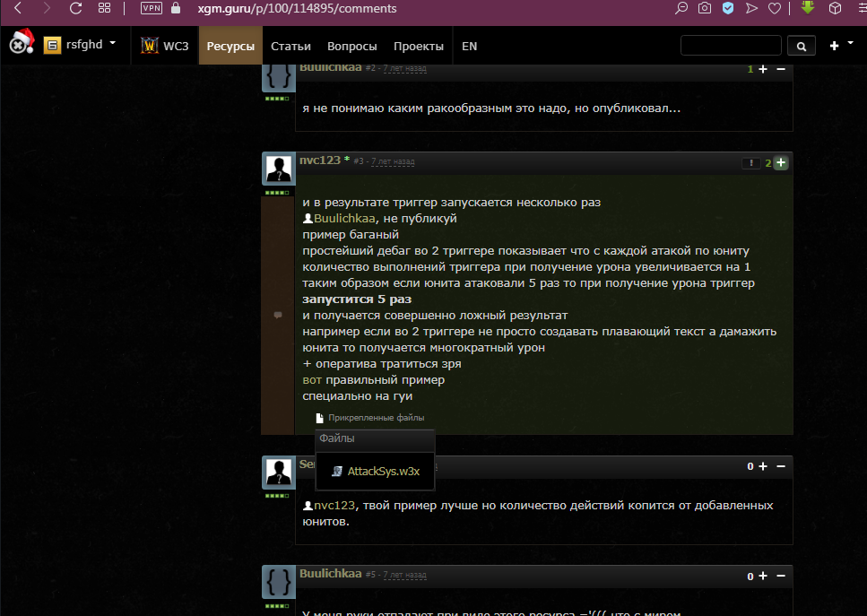Bookmark page with the heart icon
The width and height of the screenshot is (867, 616).
(x=775, y=8)
